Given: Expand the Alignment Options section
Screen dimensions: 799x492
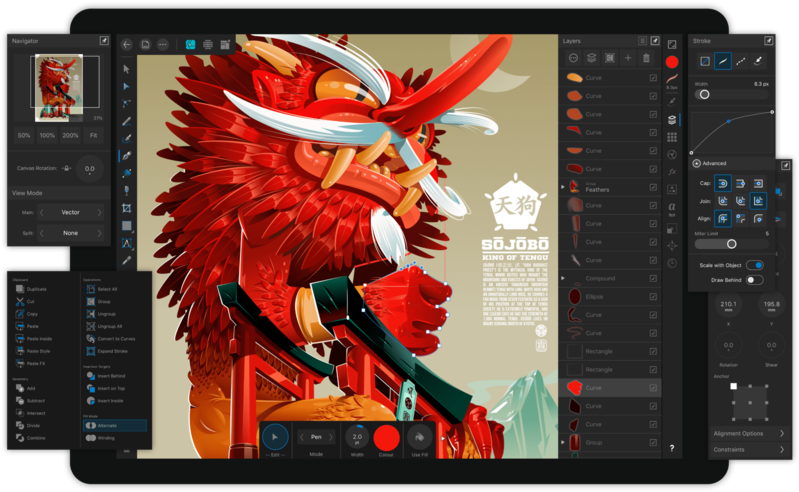Looking at the screenshot, I should (x=781, y=434).
